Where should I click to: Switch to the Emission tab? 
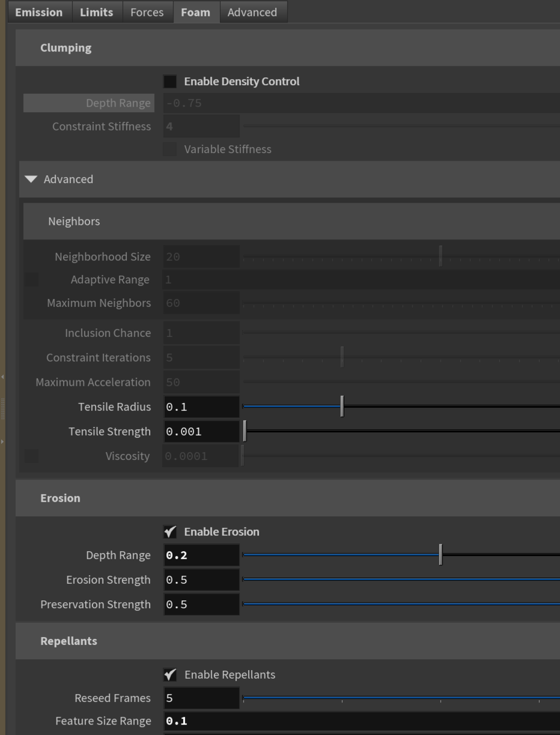(x=39, y=12)
